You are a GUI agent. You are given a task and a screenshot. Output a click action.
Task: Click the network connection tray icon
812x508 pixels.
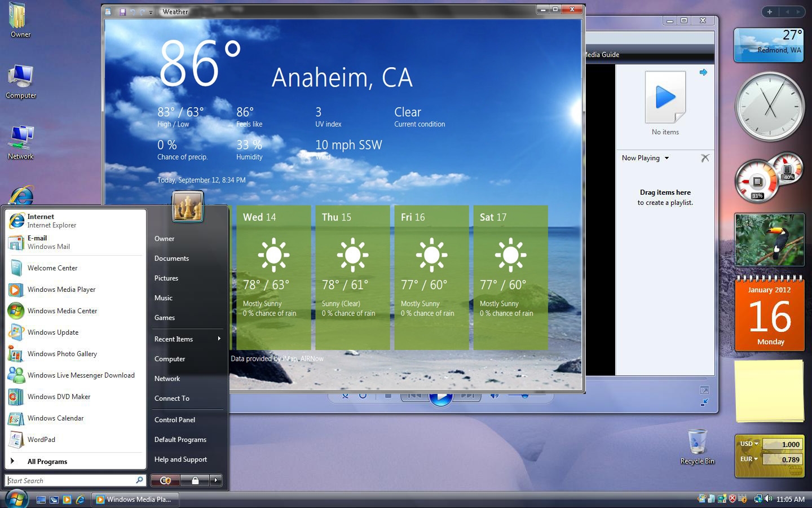point(758,499)
